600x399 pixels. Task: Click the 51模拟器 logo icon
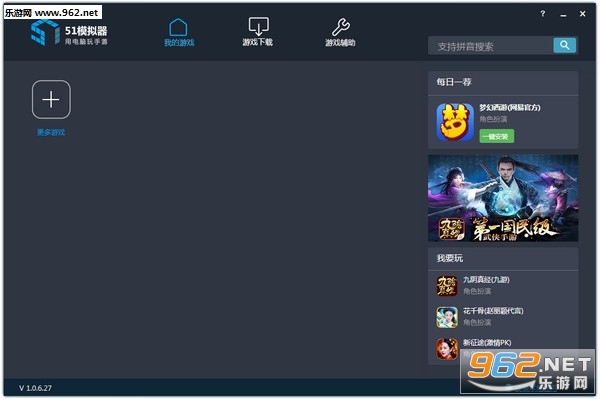pyautogui.click(x=45, y=33)
